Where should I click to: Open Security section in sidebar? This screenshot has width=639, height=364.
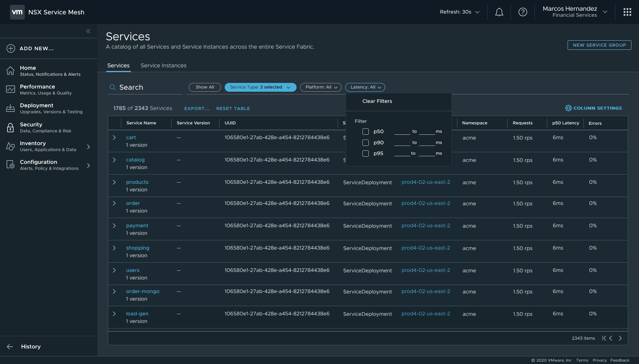pyautogui.click(x=46, y=127)
